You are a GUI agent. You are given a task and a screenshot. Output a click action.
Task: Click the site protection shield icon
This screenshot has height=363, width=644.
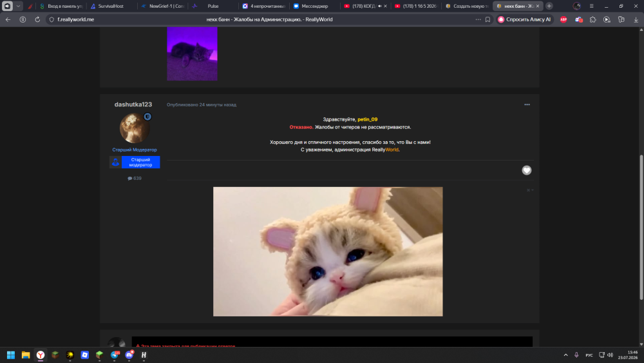coord(52,19)
